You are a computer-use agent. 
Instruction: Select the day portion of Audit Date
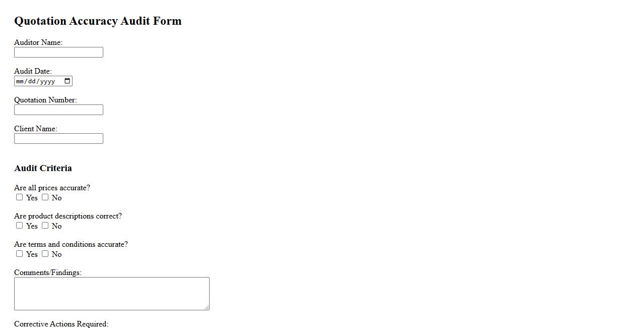coord(32,81)
